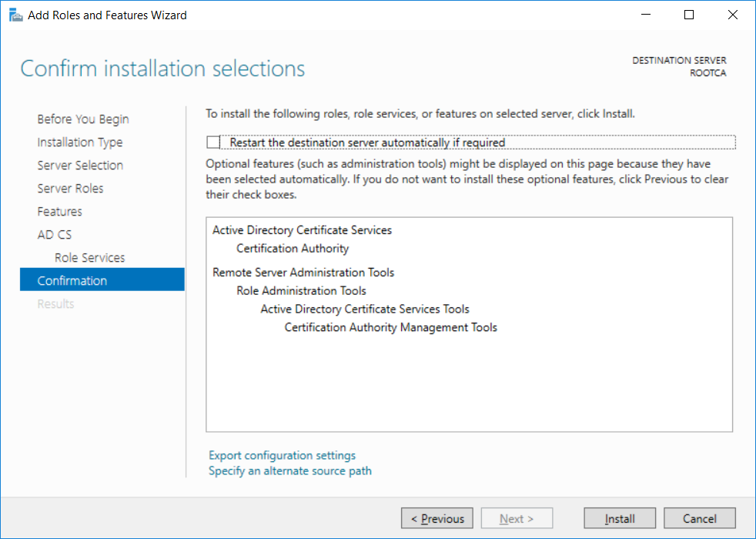Select the AD CS step
The height and width of the screenshot is (539, 756).
pyautogui.click(x=55, y=235)
